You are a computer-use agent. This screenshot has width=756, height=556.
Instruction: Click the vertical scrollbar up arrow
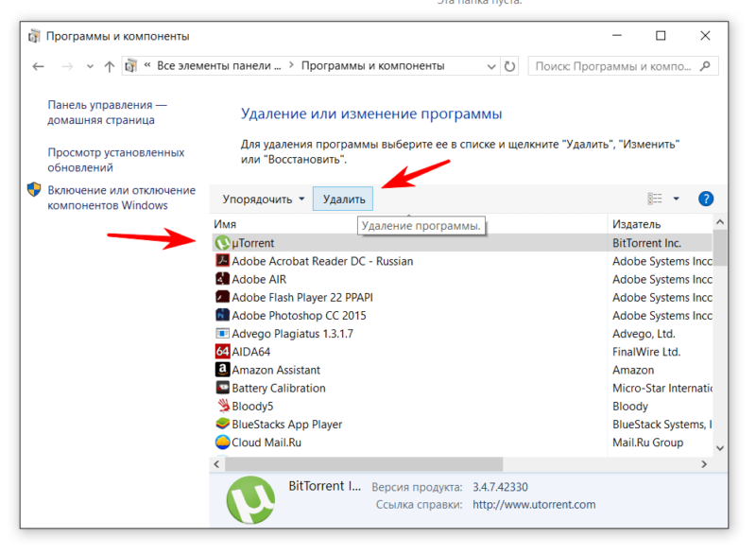[720, 222]
